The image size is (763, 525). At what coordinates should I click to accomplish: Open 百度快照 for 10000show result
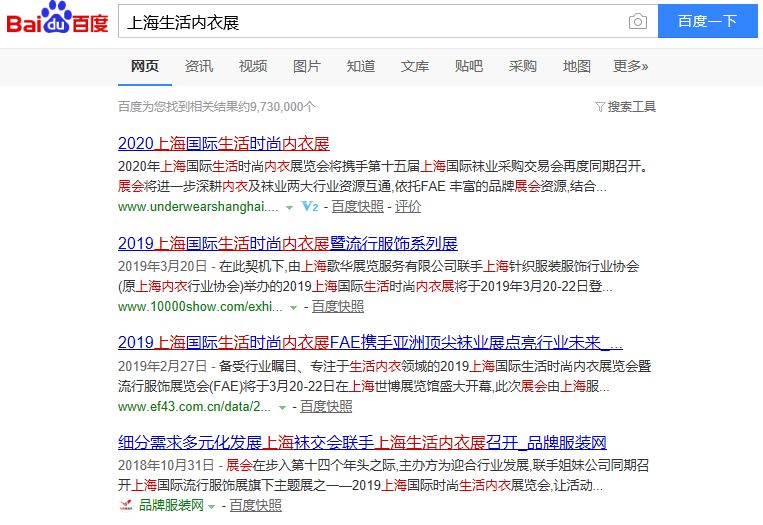click(338, 307)
